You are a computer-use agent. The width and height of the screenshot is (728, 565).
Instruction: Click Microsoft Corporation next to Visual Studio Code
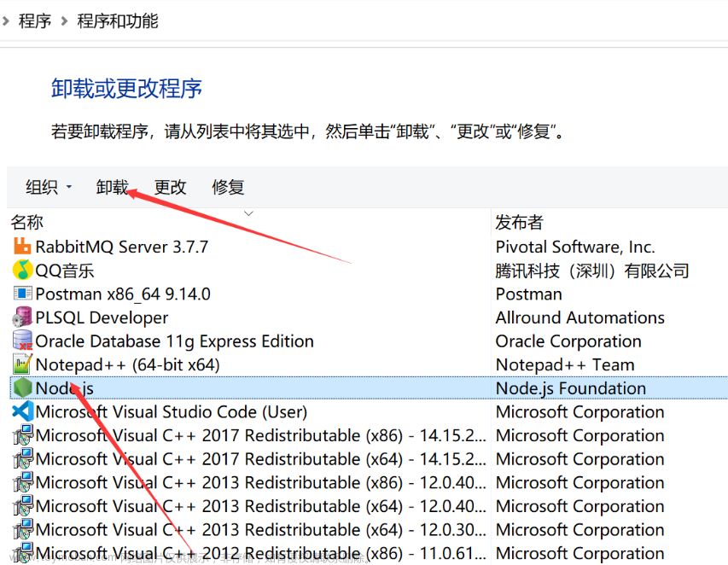coord(579,412)
